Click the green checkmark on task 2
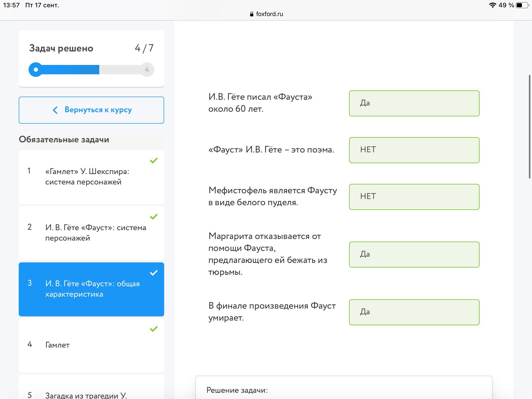The width and height of the screenshot is (532, 399). point(154,217)
